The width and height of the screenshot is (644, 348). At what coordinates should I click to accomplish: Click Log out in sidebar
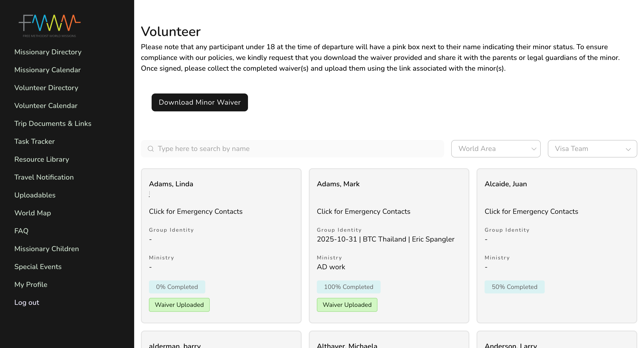point(27,303)
